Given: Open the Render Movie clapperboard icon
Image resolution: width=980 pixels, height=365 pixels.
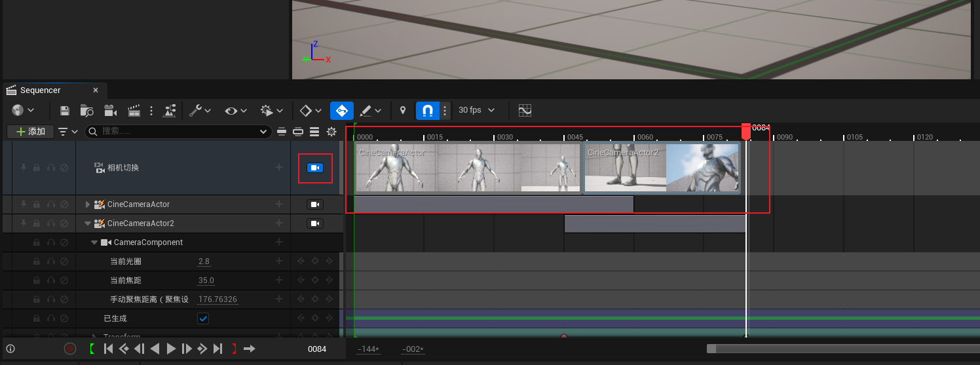Looking at the screenshot, I should pyautogui.click(x=134, y=111).
